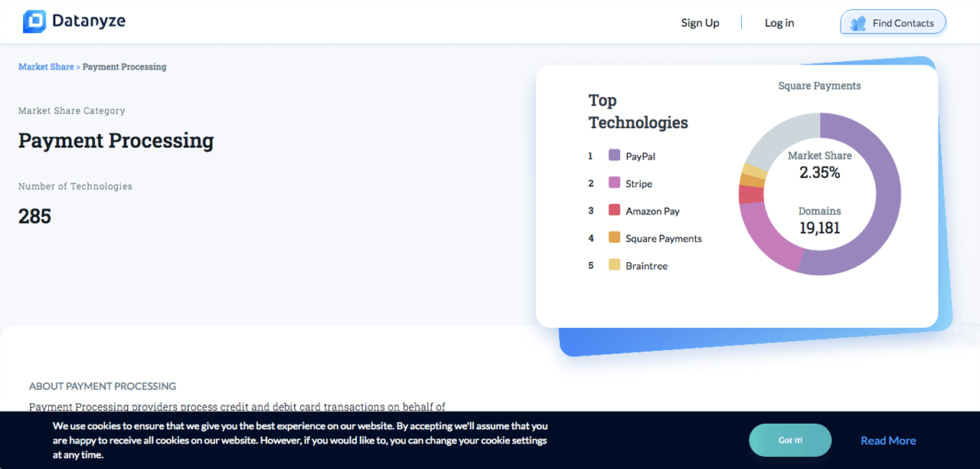Viewport: 980px width, 469px height.
Task: Open the Log in link
Action: click(x=779, y=23)
